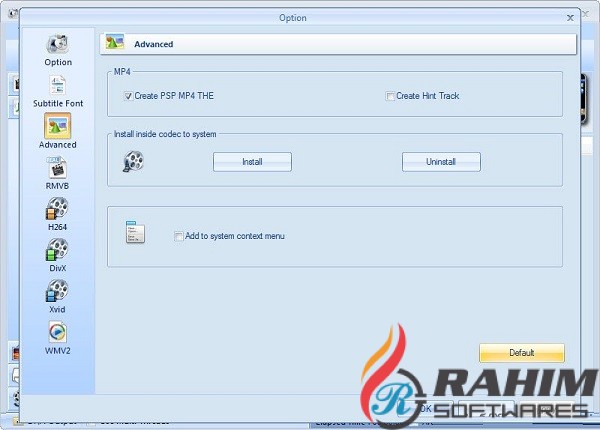The image size is (600, 430).
Task: Toggle Create PSP MP4 THE checkbox
Action: coord(128,96)
